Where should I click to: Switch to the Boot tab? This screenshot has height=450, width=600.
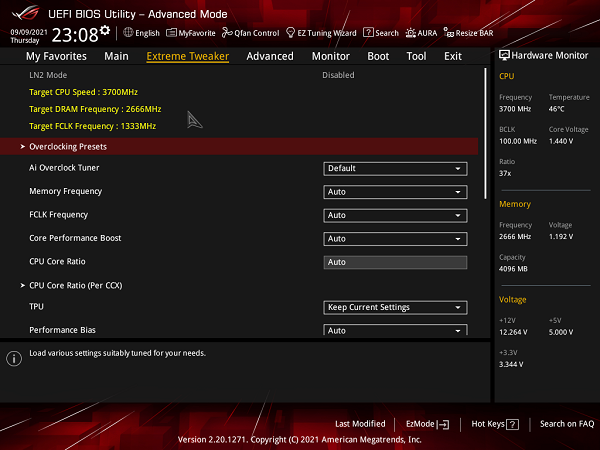(378, 56)
